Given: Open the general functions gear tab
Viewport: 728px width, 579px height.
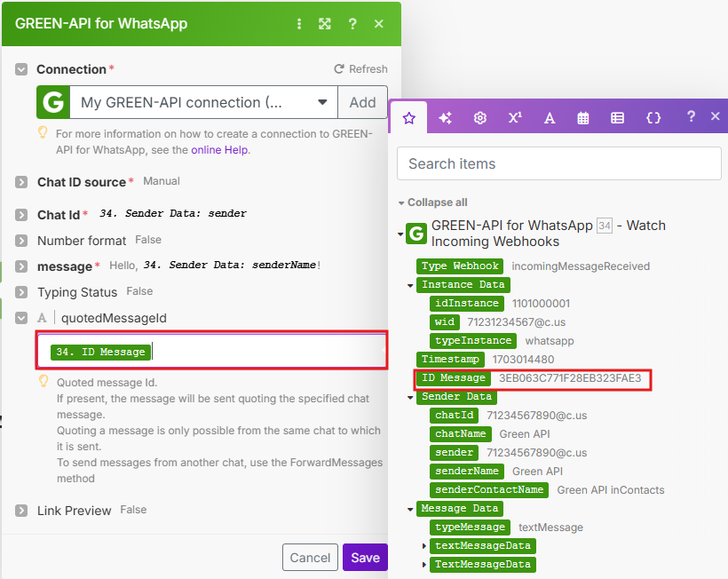Looking at the screenshot, I should pyautogui.click(x=480, y=117).
